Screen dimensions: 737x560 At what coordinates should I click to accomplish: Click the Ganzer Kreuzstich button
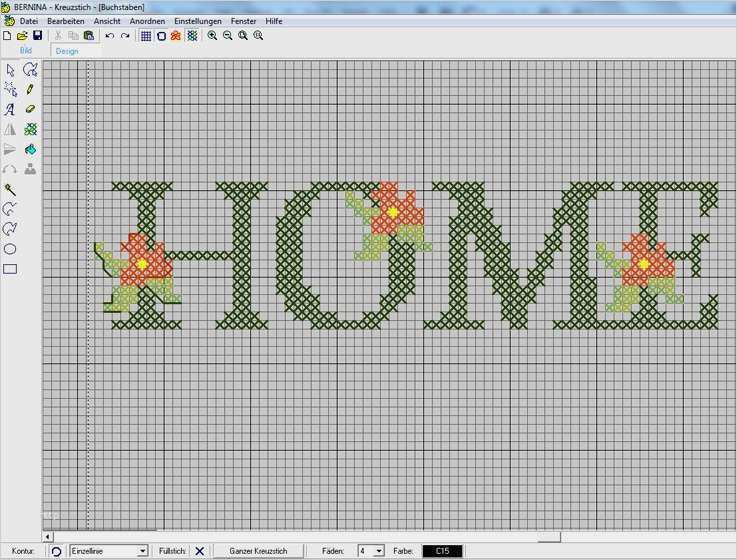pyautogui.click(x=258, y=551)
